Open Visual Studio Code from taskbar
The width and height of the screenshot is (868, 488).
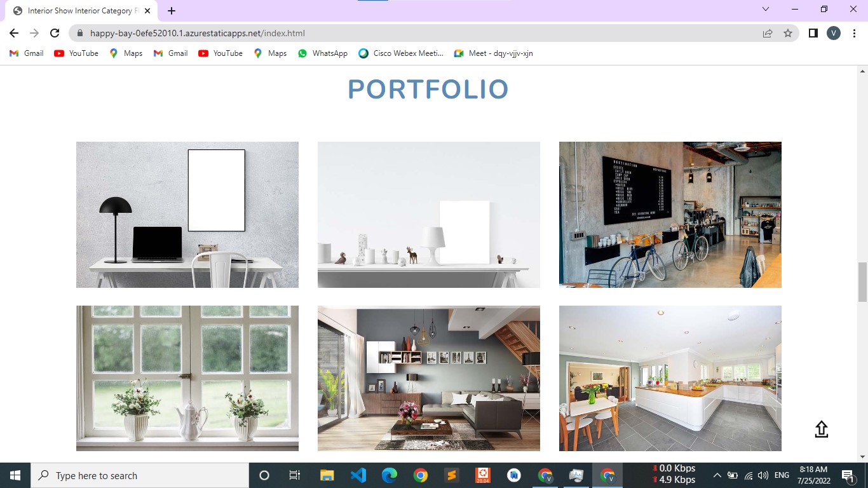(358, 475)
